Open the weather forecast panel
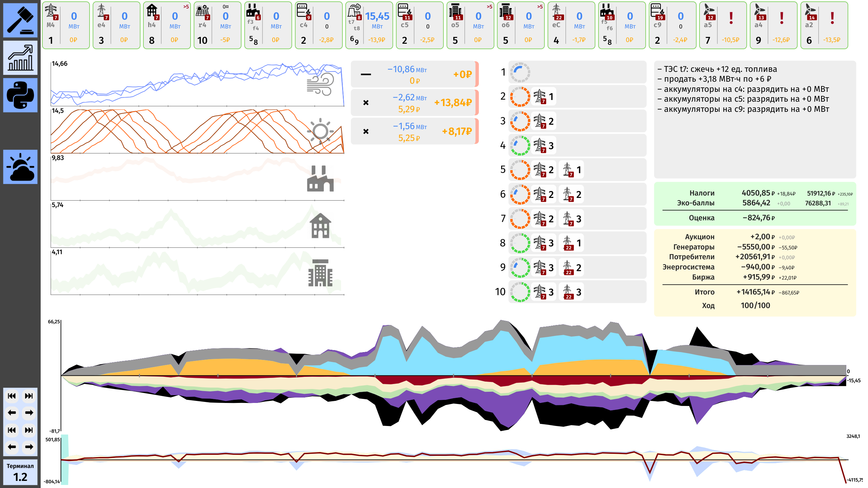Screen dimensions: 868x488 (x=20, y=167)
